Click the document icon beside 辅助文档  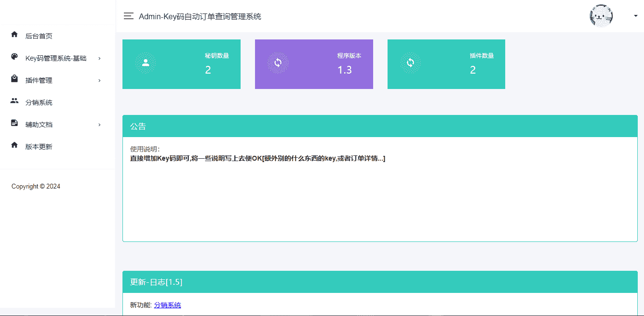pyautogui.click(x=14, y=123)
